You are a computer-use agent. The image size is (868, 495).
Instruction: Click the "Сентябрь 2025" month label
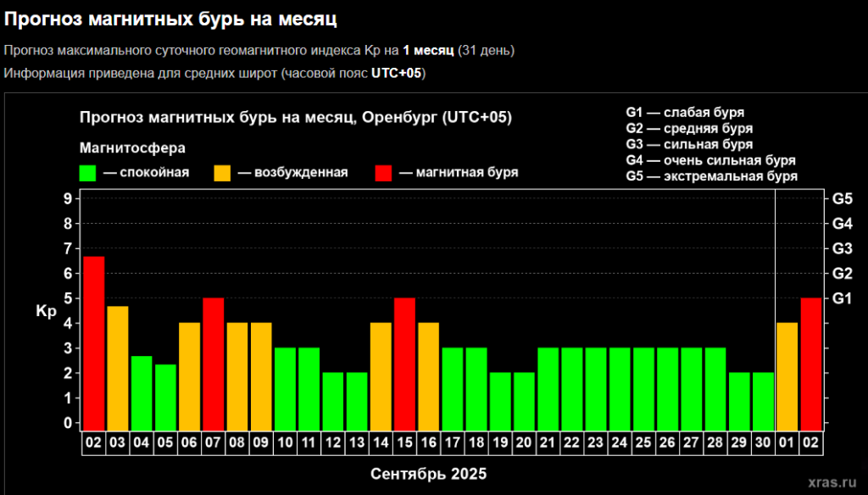[428, 473]
